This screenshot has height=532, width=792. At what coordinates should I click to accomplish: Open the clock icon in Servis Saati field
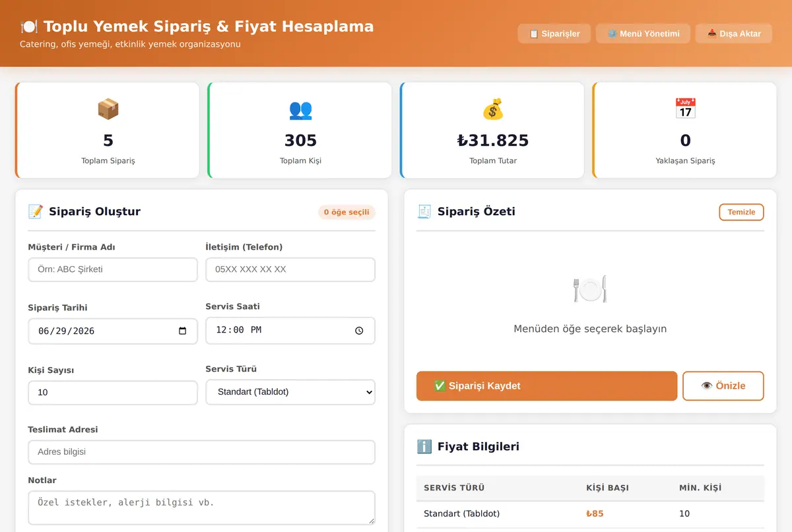click(x=359, y=330)
